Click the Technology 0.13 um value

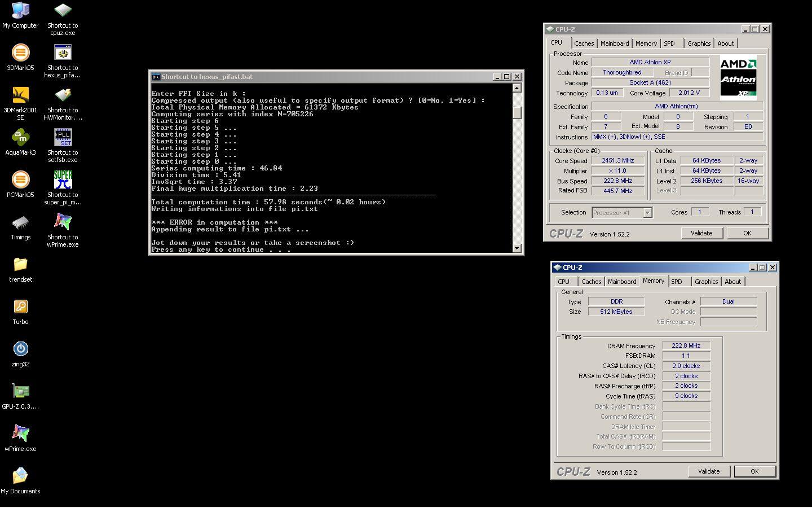[x=607, y=93]
